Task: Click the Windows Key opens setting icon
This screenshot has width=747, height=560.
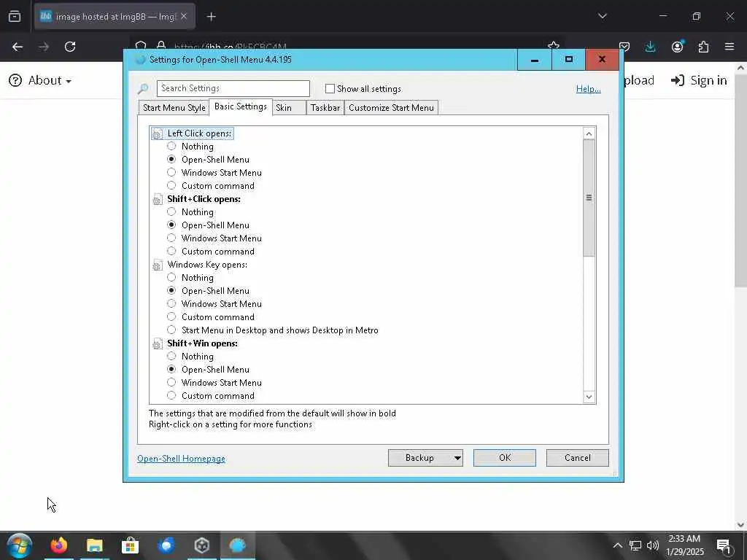Action: [x=158, y=265]
